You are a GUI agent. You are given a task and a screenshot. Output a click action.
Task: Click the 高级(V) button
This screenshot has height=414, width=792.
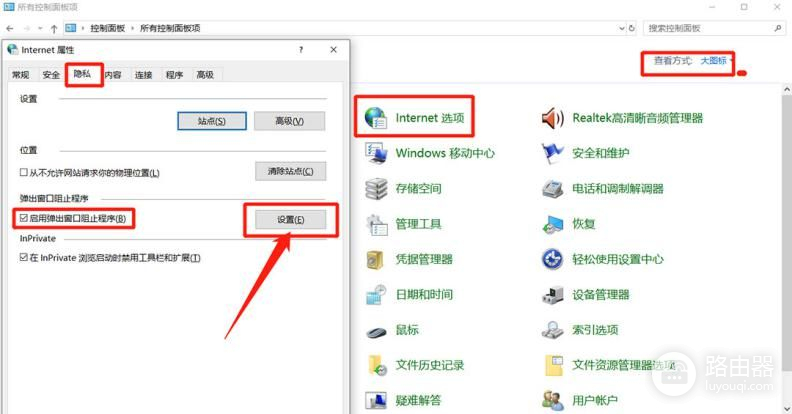(290, 121)
